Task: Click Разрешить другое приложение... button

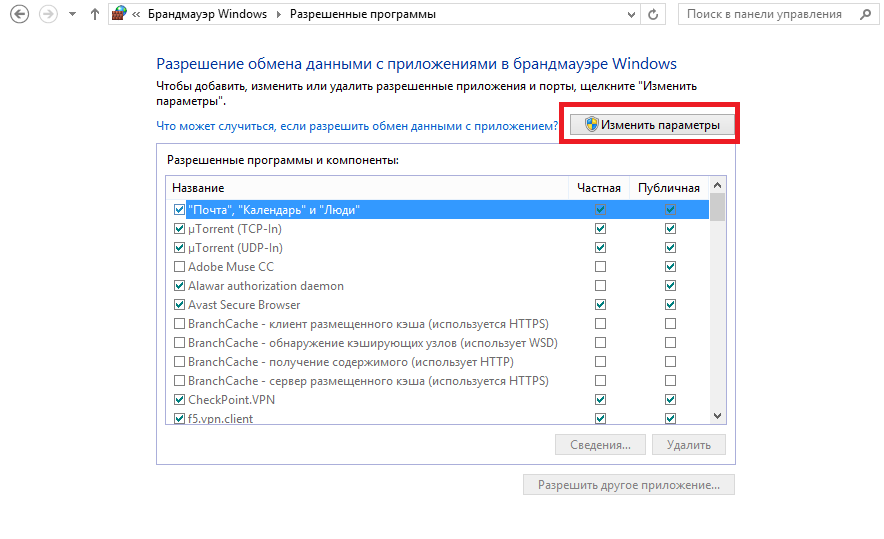Action: (629, 485)
